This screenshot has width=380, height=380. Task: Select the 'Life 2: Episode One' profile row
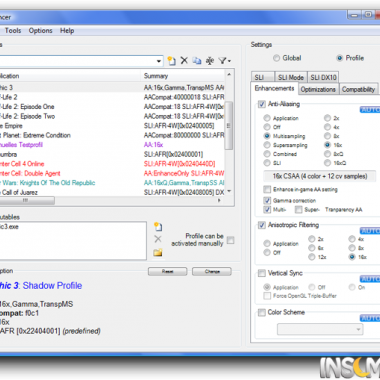(x=112, y=107)
